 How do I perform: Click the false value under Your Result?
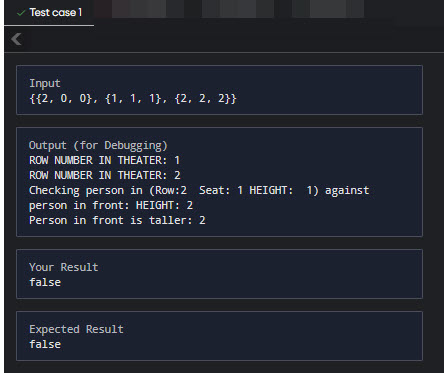click(x=45, y=282)
